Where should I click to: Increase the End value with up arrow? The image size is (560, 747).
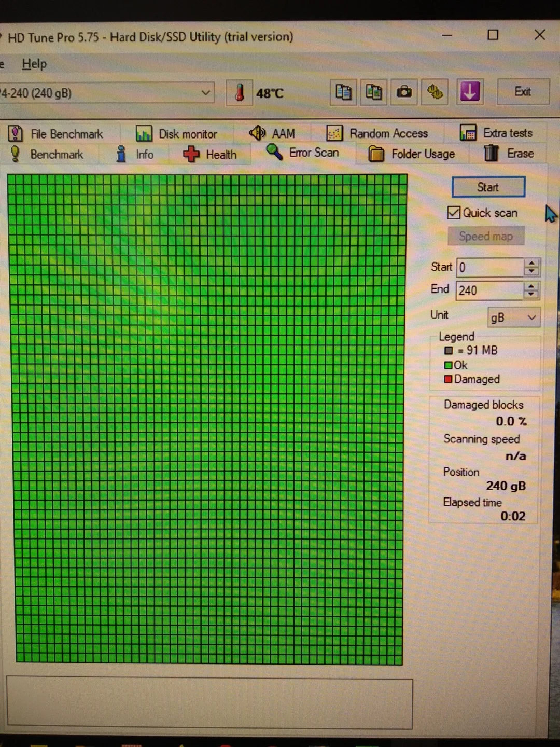pos(530,286)
